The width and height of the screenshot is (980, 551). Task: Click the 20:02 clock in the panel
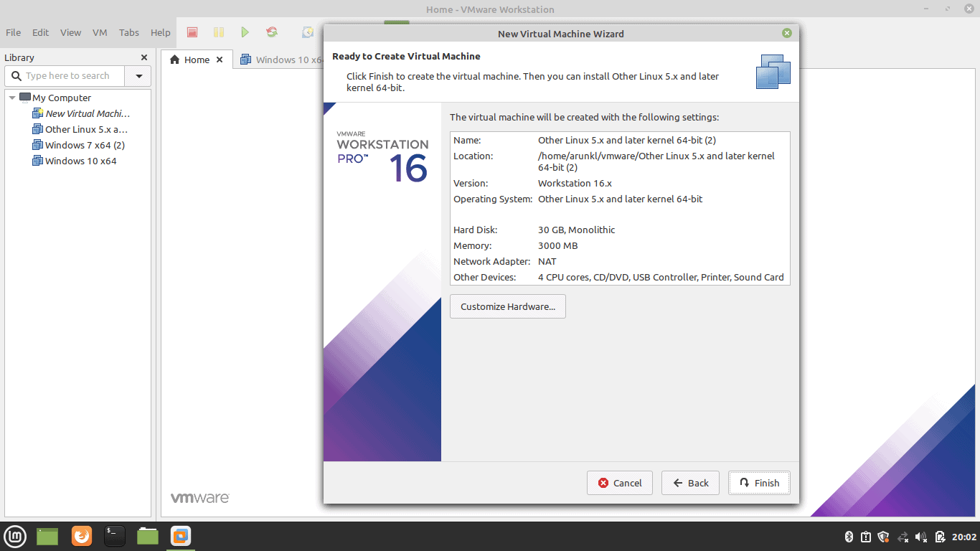(x=963, y=537)
